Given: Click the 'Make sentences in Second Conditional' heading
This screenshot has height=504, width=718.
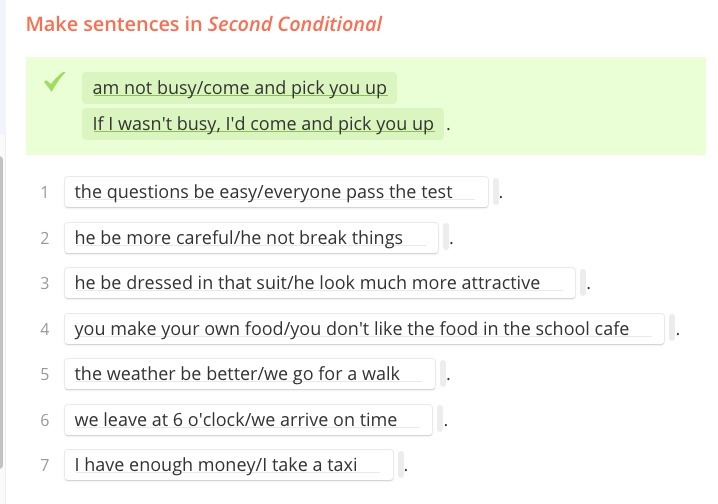Looking at the screenshot, I should point(204,24).
